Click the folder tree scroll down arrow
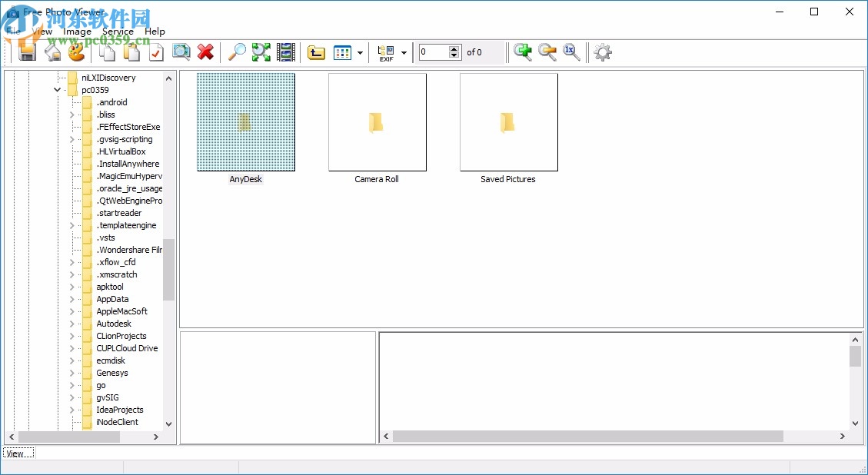868x475 pixels. click(x=168, y=424)
